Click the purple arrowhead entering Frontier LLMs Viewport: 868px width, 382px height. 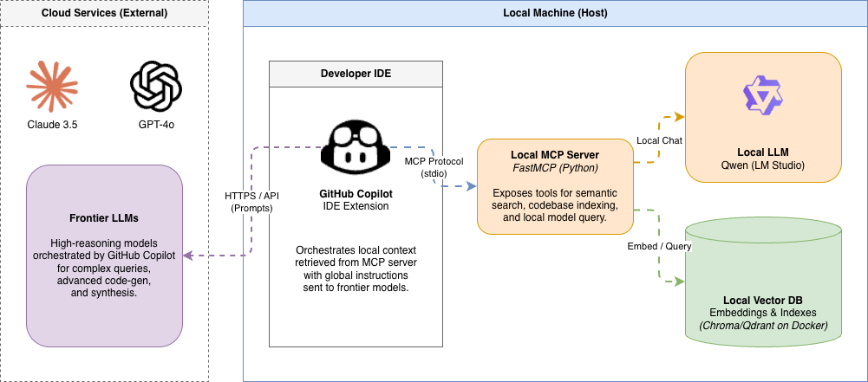[x=187, y=256]
